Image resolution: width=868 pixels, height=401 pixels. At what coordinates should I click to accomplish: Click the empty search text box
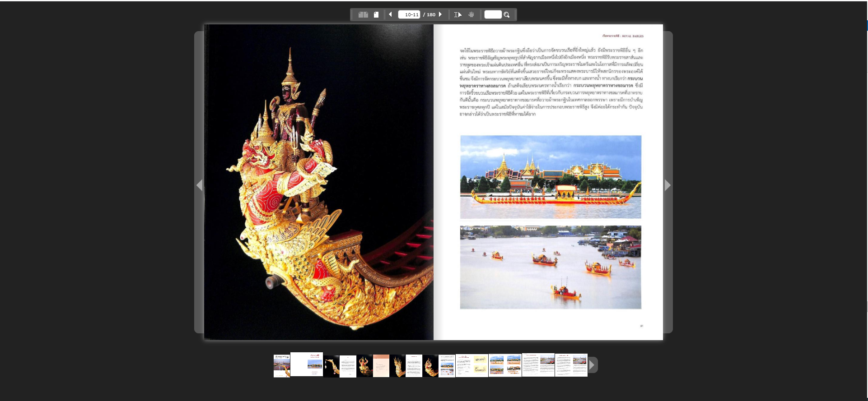[x=493, y=15]
